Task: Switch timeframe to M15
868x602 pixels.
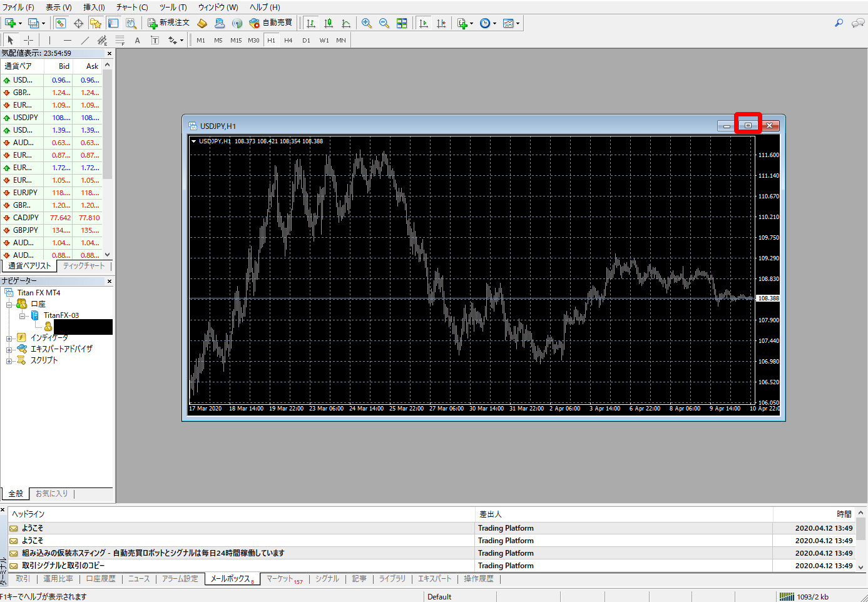Action: point(236,40)
